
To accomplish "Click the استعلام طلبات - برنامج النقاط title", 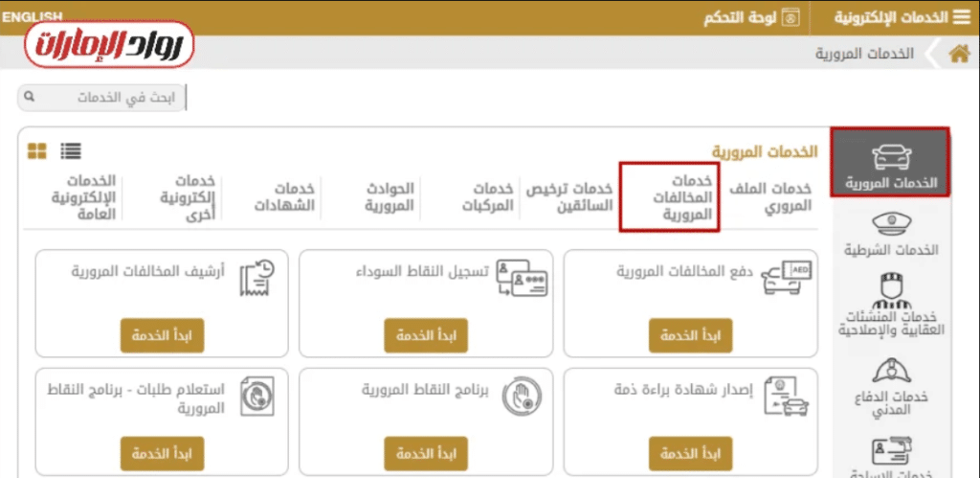I will (x=136, y=398).
